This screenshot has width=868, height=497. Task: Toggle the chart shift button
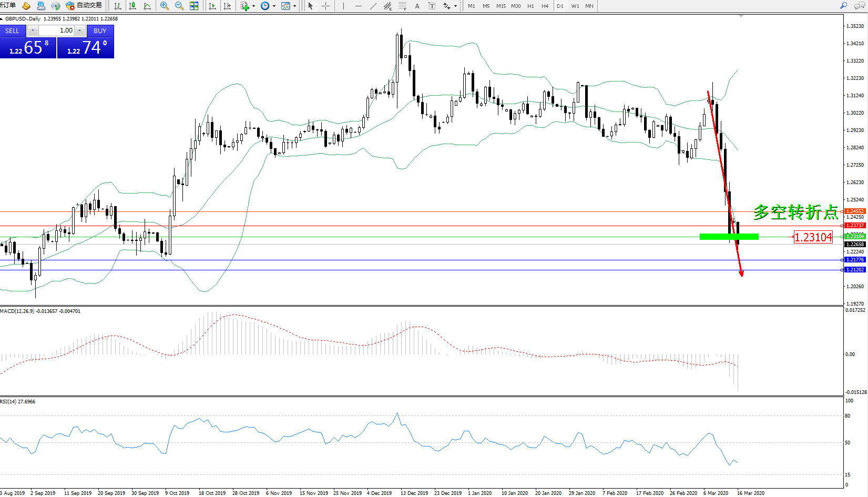pyautogui.click(x=227, y=6)
